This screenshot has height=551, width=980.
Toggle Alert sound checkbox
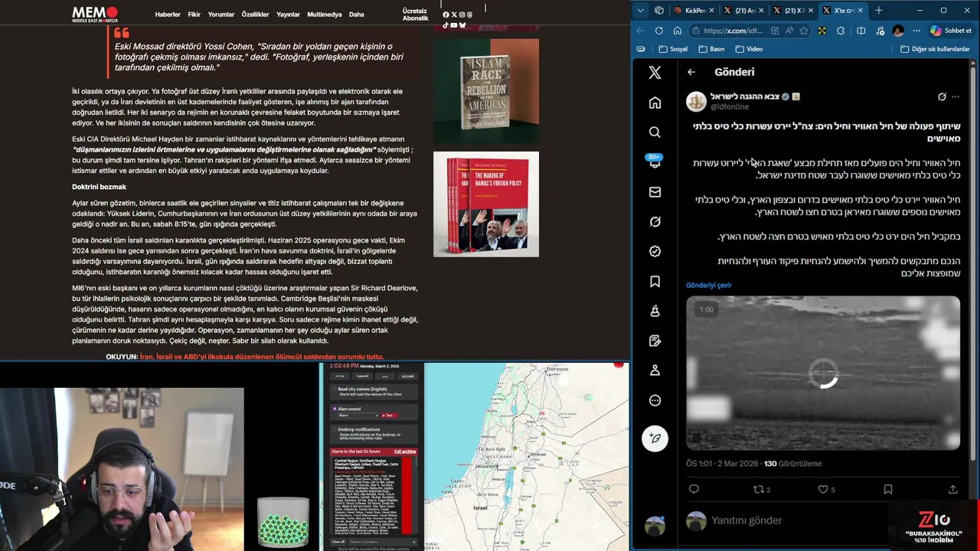334,409
